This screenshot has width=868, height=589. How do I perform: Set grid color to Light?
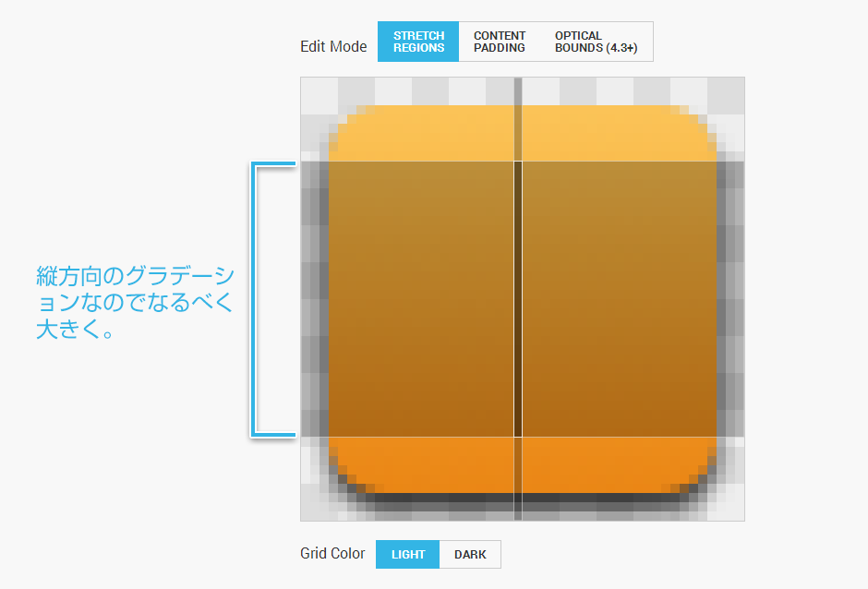click(x=407, y=554)
